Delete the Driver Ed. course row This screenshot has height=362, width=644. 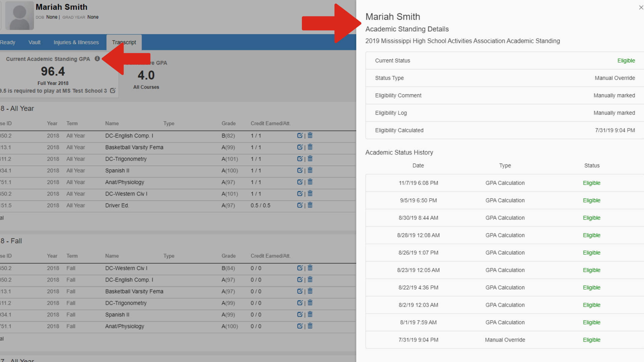click(x=310, y=205)
